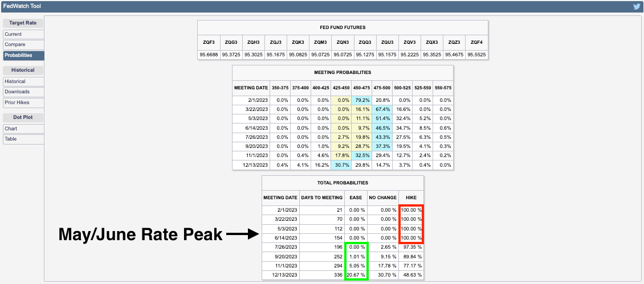Image resolution: width=644 pixels, height=284 pixels.
Task: Click the ZQV3 futures column header
Action: tap(410, 42)
